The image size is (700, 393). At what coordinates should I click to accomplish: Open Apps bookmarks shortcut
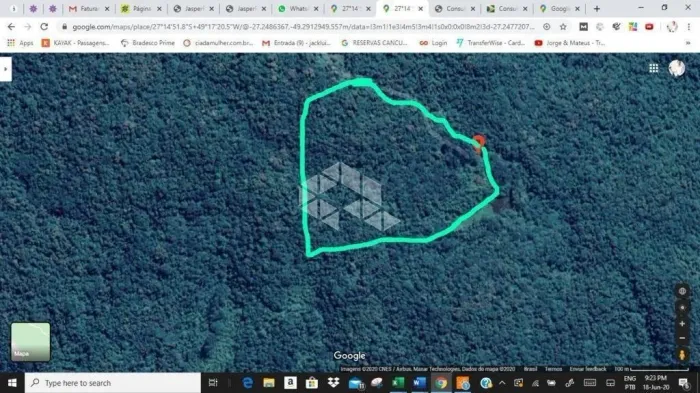[20, 43]
